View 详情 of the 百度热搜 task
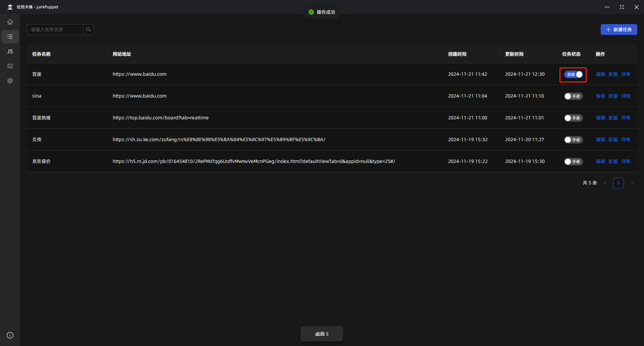Viewport: 644px width, 346px height. click(x=626, y=118)
